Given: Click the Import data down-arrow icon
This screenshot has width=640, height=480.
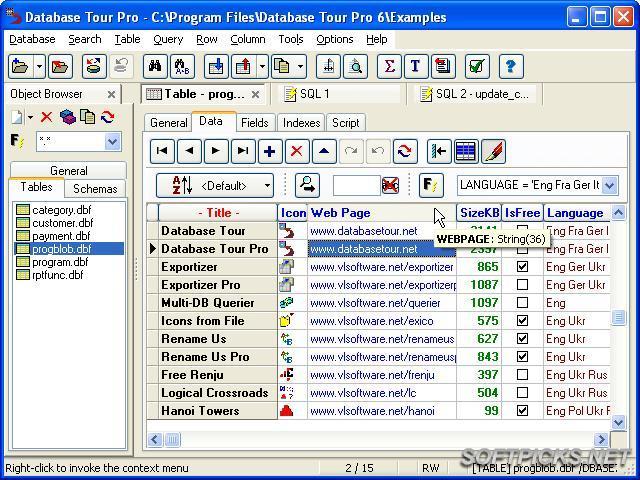Looking at the screenshot, I should 216,66.
